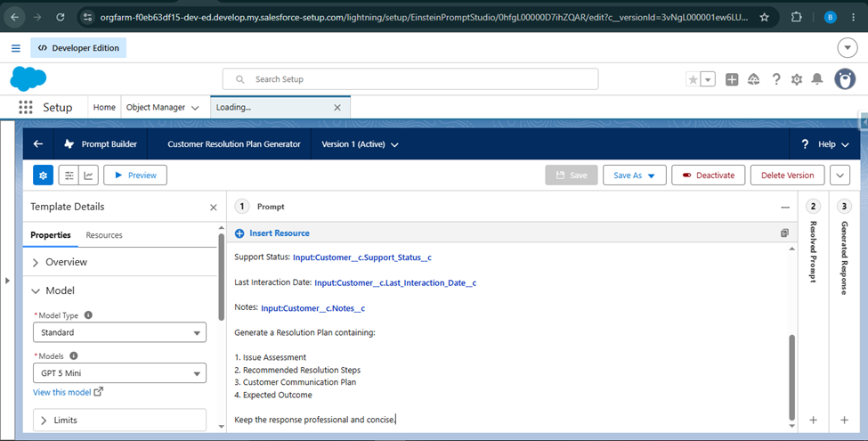Exit Prompt Builder with the back arrow
The width and height of the screenshot is (868, 441).
click(38, 144)
